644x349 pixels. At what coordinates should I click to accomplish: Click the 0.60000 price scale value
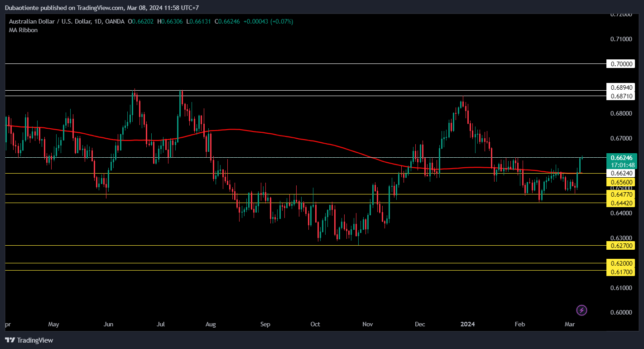(x=621, y=312)
